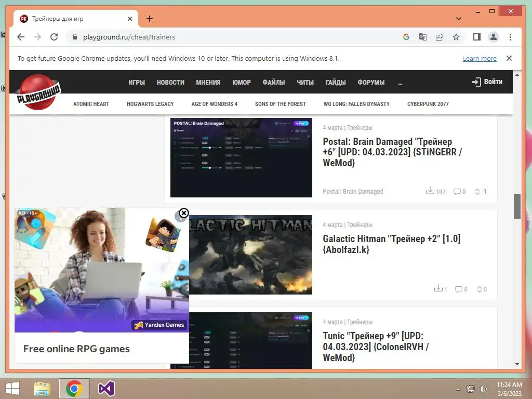Open the Chrome three-dot menu
Image resolution: width=532 pixels, height=399 pixels.
pos(510,37)
